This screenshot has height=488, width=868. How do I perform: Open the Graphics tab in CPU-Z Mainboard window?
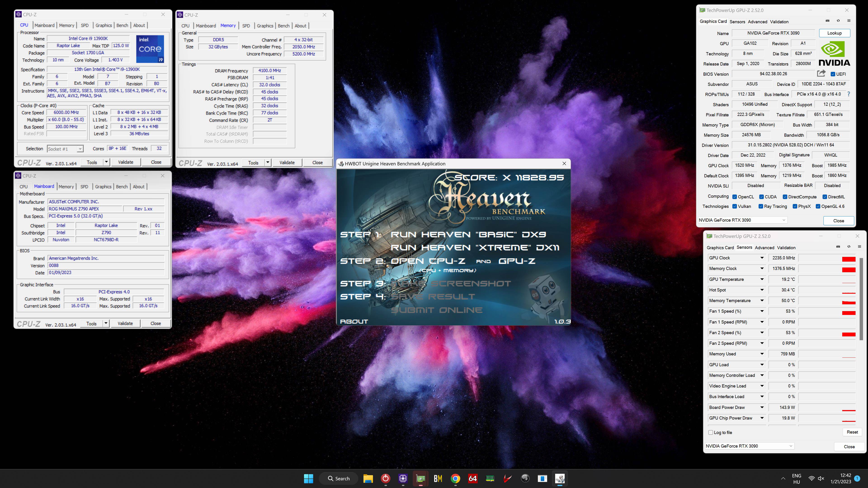tap(103, 187)
